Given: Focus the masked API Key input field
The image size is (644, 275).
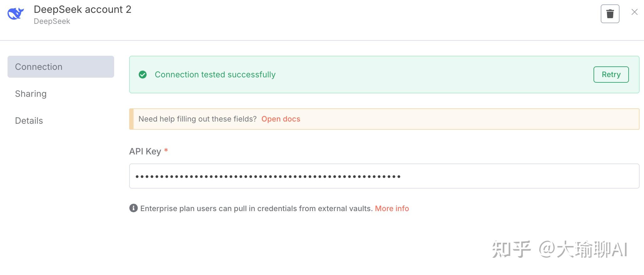Looking at the screenshot, I should (384, 176).
